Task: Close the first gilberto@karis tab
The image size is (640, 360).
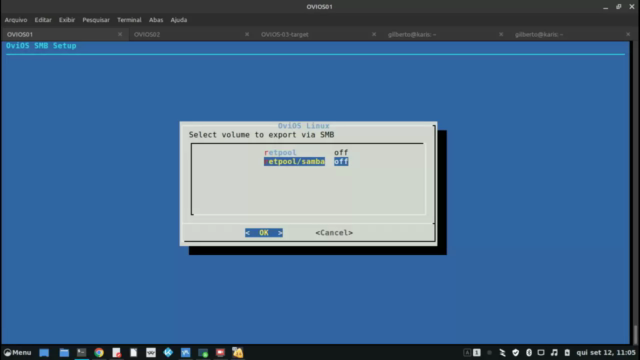Action: pyautogui.click(x=501, y=34)
